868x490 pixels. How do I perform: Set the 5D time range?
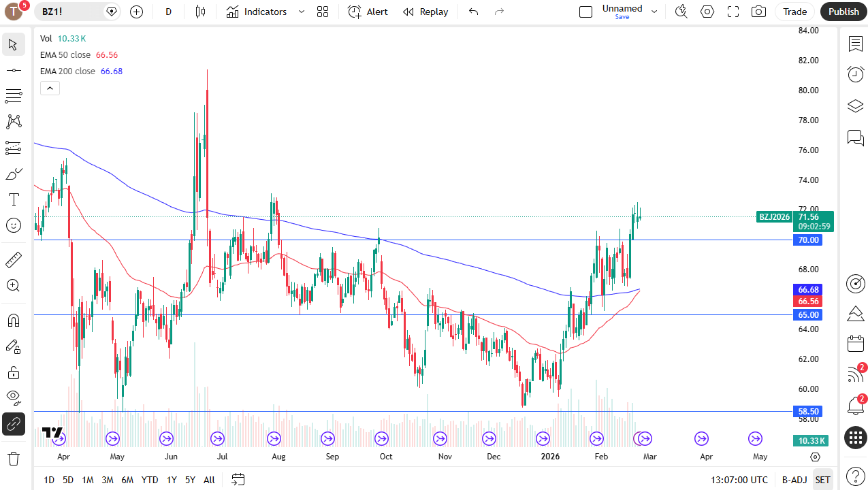[x=68, y=480]
